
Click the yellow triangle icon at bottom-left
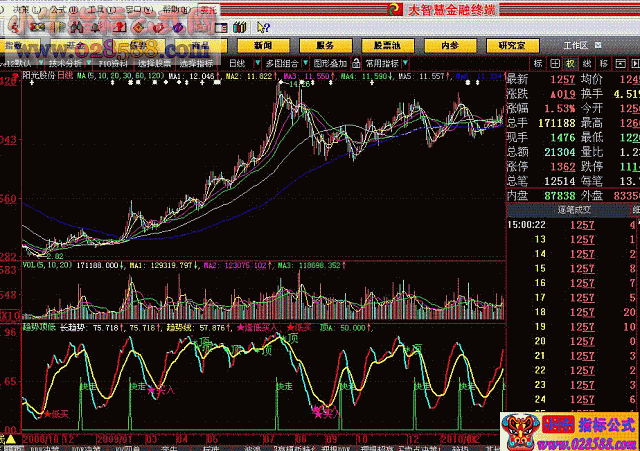coord(9,438)
